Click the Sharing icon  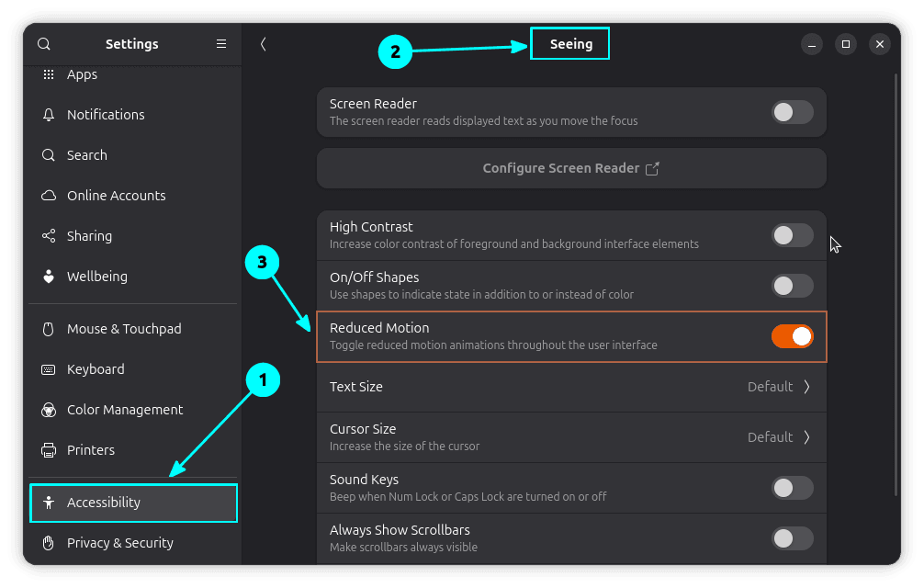[49, 236]
